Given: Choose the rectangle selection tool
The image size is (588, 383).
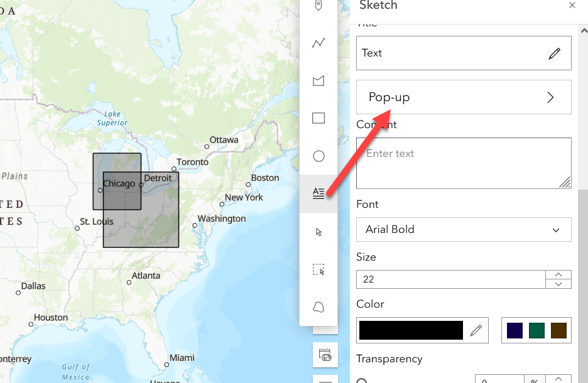Looking at the screenshot, I should (x=318, y=269).
